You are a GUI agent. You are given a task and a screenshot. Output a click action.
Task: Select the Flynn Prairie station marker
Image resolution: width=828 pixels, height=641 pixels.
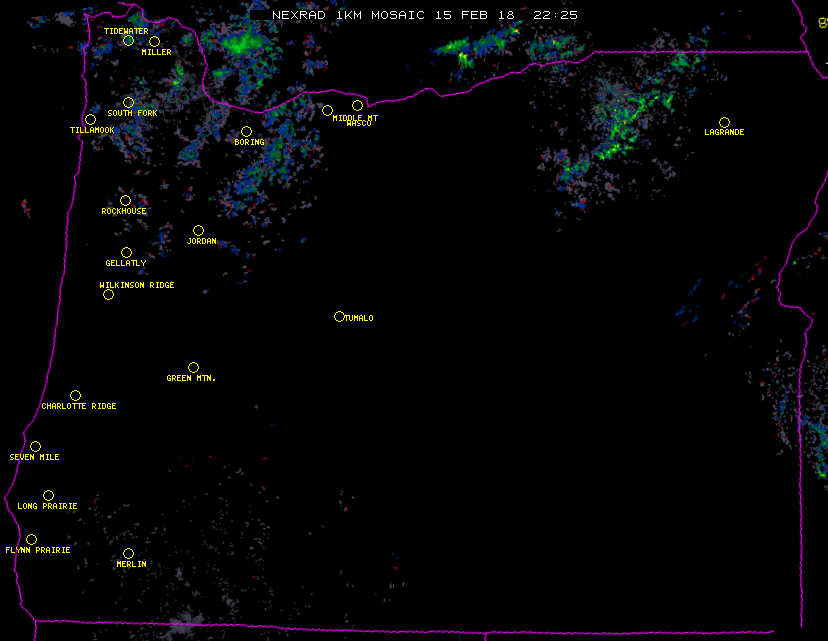point(31,540)
